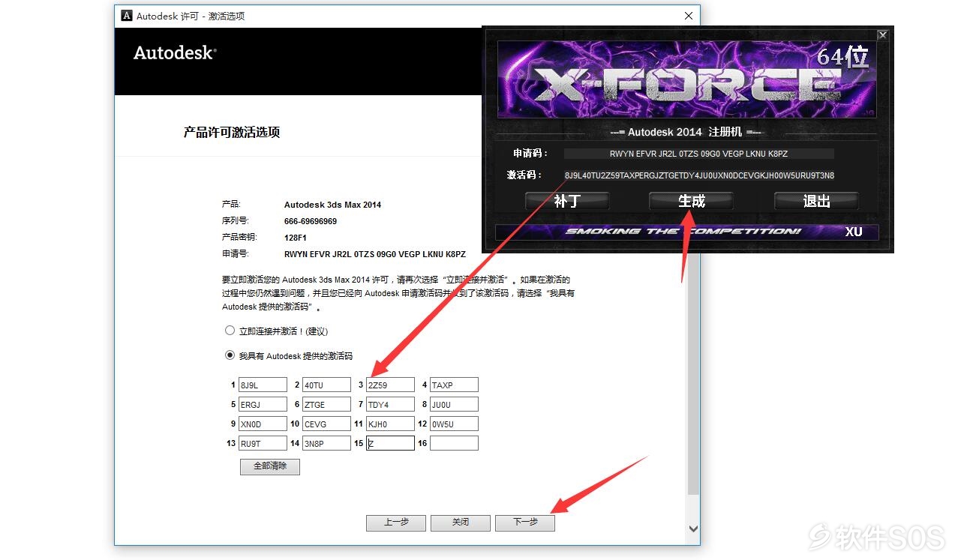Viewport: 958px width, 560px height.
Task: Click the 关闭 button at the bottom
Action: 461,523
